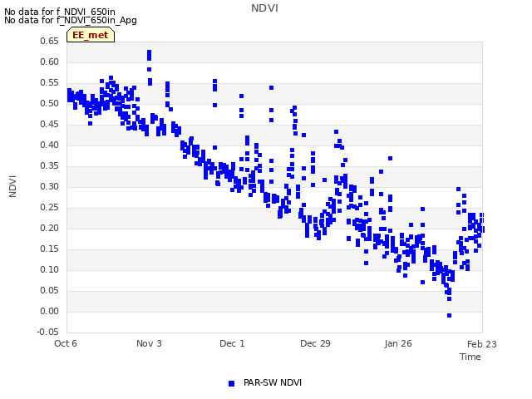Click the Time axis label
This screenshot has height=399, width=532.
470,357
